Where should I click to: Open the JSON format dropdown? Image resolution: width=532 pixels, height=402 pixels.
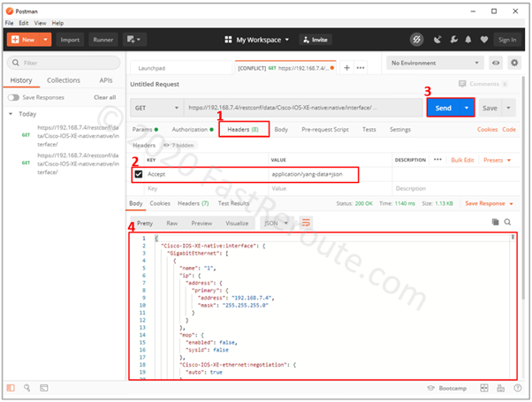click(x=276, y=224)
